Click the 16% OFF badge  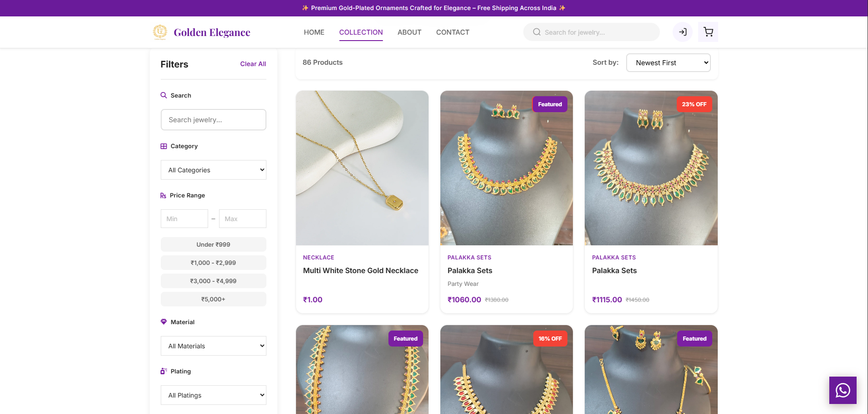550,339
